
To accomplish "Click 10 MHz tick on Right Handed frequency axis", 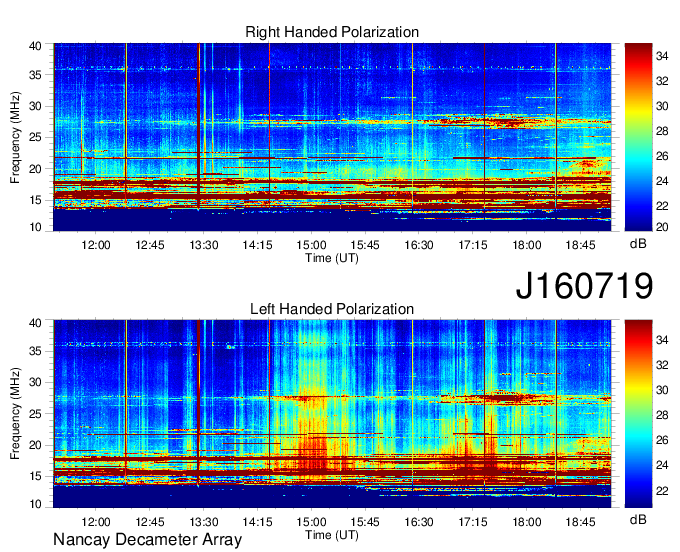I will pyautogui.click(x=35, y=227).
